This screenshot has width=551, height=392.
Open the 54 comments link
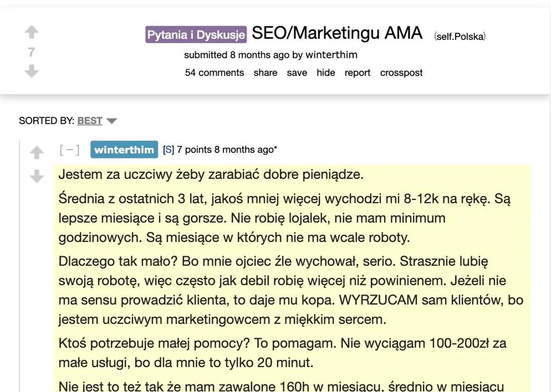pyautogui.click(x=214, y=73)
